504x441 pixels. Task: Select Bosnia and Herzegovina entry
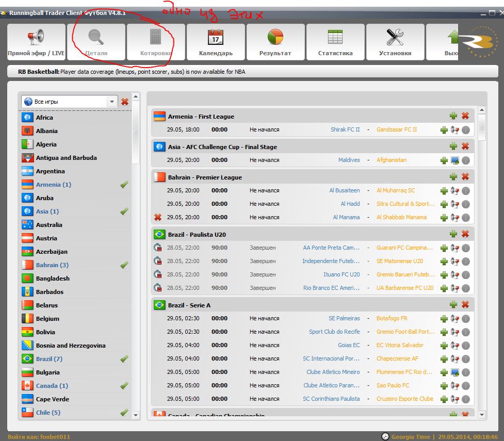click(76, 346)
